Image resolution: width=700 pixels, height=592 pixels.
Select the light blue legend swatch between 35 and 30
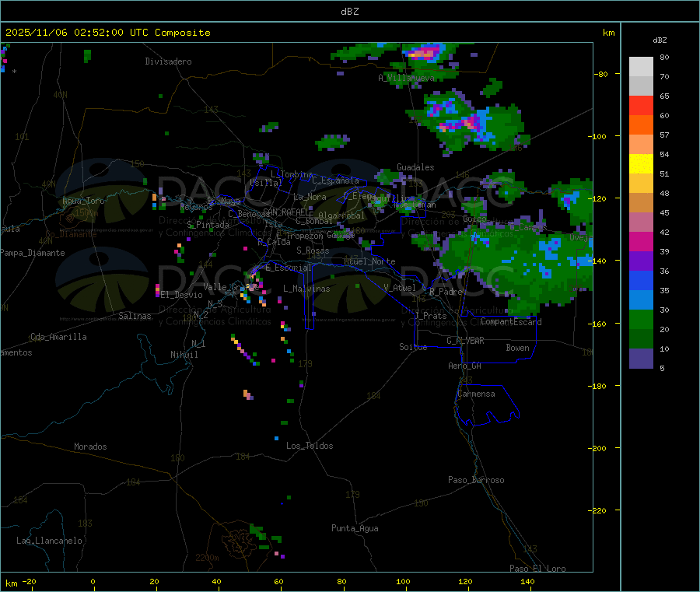tap(641, 300)
